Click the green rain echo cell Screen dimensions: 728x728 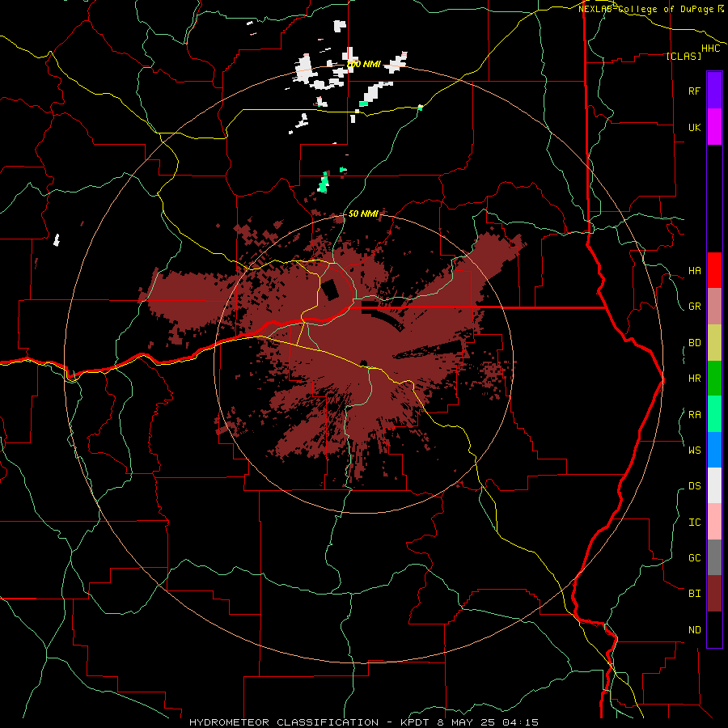pyautogui.click(x=324, y=182)
